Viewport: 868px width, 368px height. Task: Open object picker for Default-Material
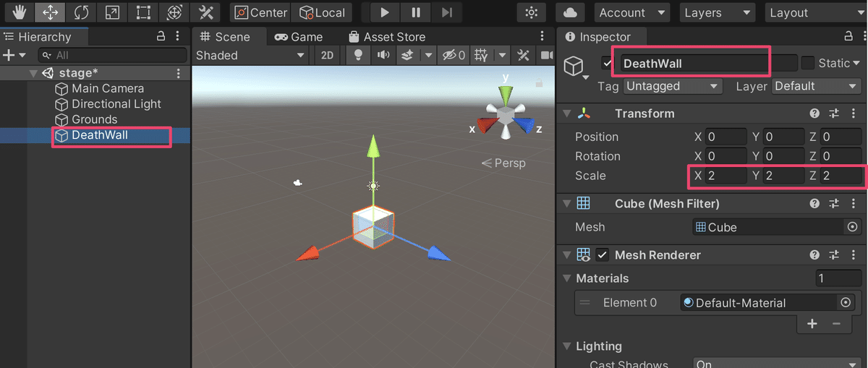[845, 302]
